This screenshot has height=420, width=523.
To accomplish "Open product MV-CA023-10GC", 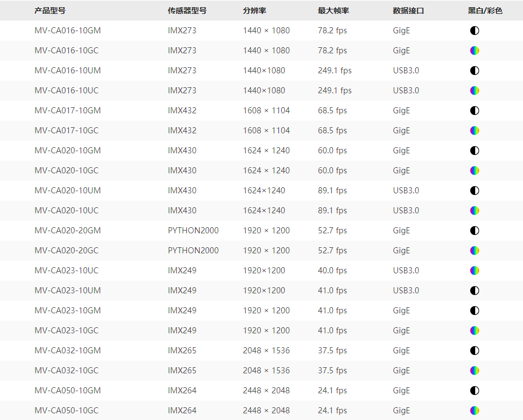I will (x=67, y=331).
